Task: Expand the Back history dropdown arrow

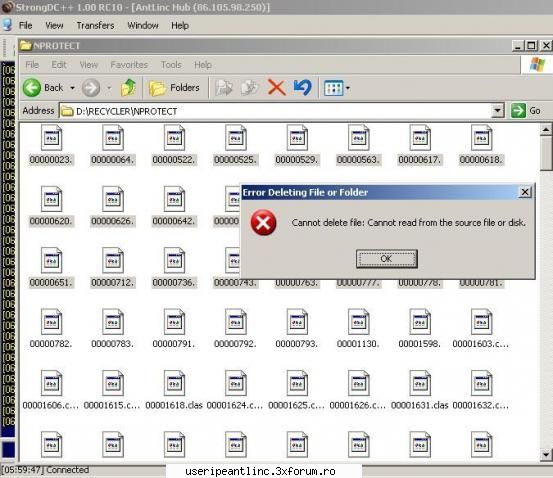Action: point(72,88)
